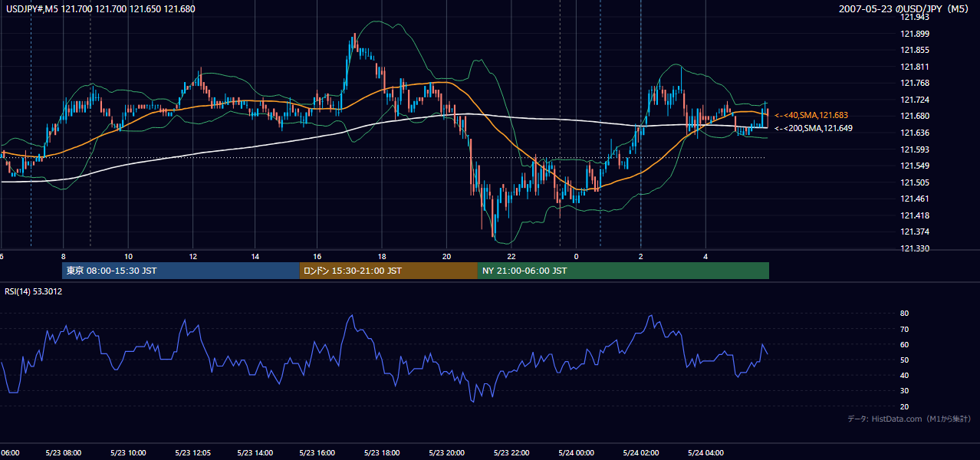Image resolution: width=980 pixels, height=460 pixels.
Task: Click the 06:00 time label at bottom
Action: click(11, 453)
